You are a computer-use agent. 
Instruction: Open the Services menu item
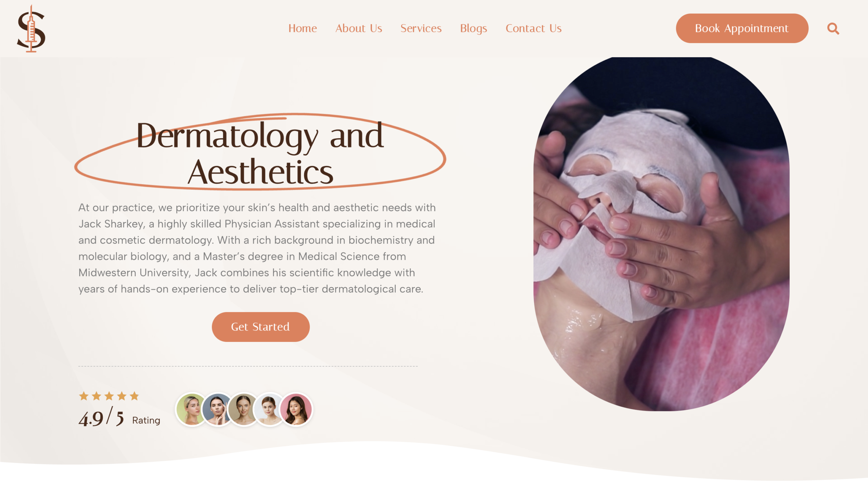pyautogui.click(x=421, y=28)
